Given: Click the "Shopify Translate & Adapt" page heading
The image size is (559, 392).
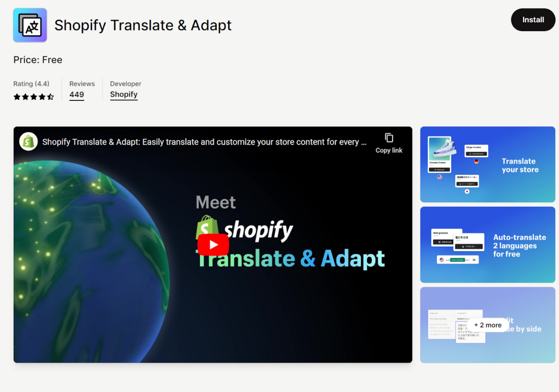Looking at the screenshot, I should [143, 25].
